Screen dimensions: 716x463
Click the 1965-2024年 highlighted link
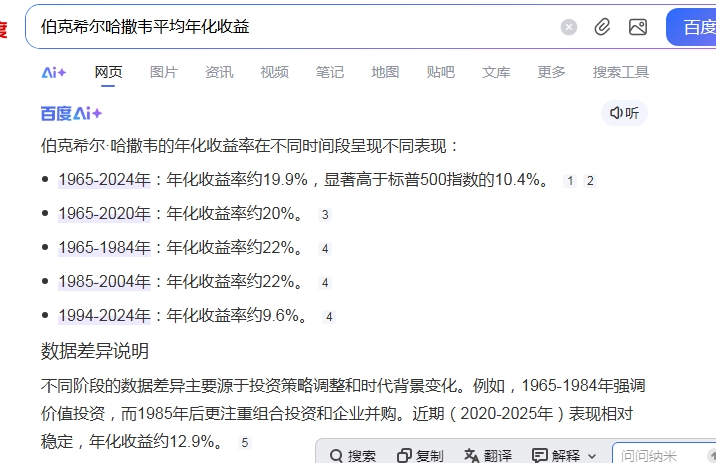pos(104,179)
